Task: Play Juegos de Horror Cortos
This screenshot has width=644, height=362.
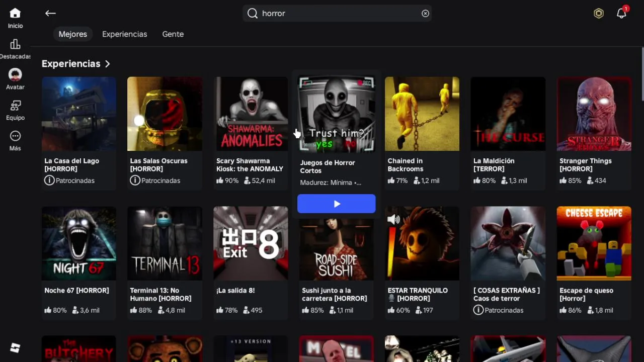Action: coord(337,204)
